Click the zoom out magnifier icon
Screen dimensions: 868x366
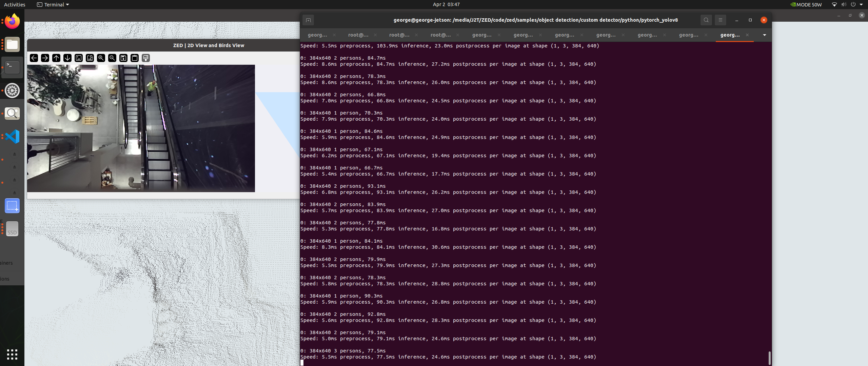112,58
